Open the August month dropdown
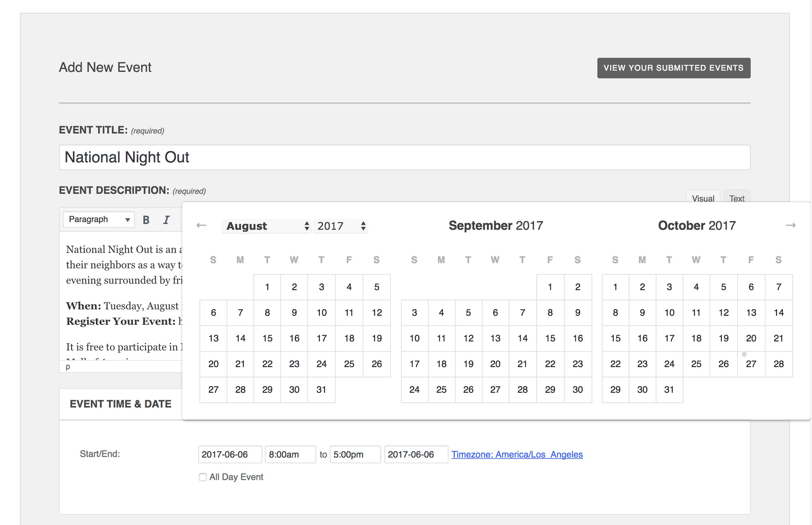The width and height of the screenshot is (812, 525). coord(267,226)
